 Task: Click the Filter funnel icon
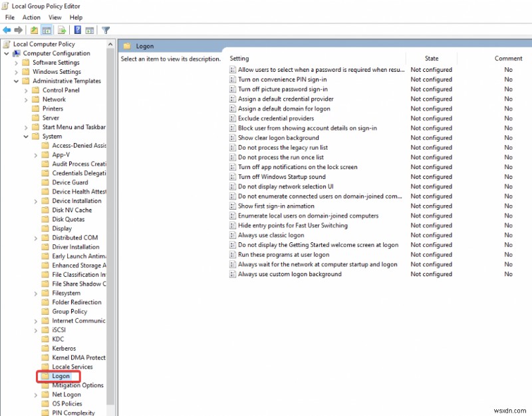(105, 30)
